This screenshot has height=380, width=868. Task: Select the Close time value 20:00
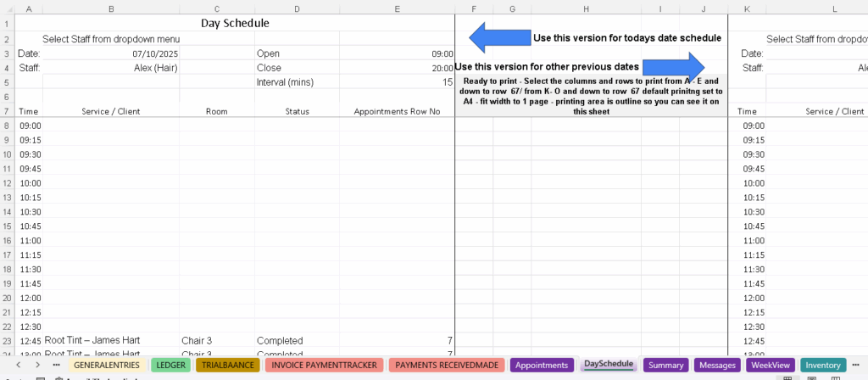[397, 68]
